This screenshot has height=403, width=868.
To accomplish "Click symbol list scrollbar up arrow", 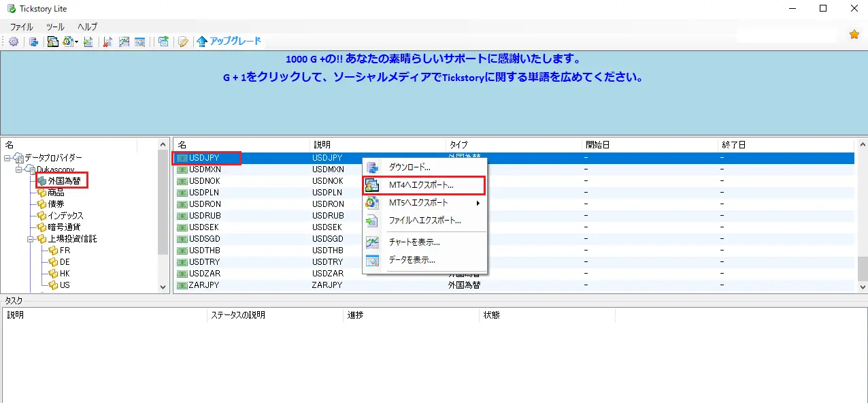I will (x=863, y=144).
